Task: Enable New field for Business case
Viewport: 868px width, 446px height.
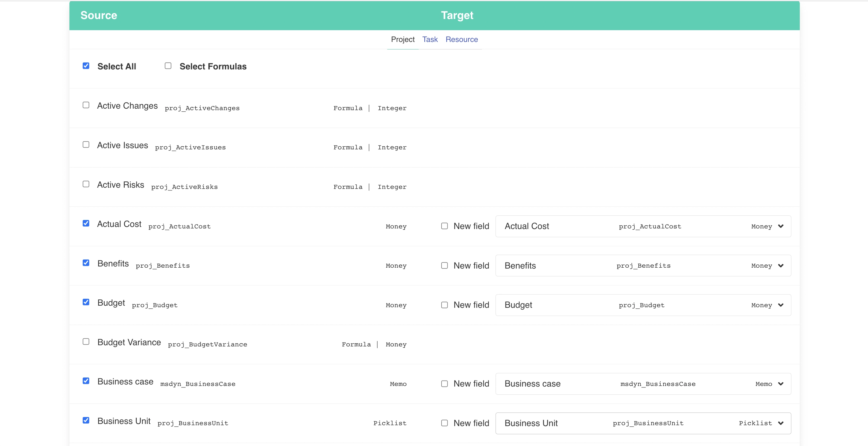Action: (445, 384)
